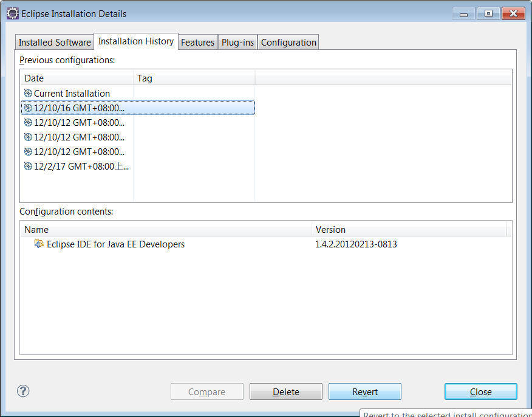This screenshot has height=417, width=532.
Task: Click the icon next to the 12/10/16 configuration
Action: pyautogui.click(x=28, y=108)
